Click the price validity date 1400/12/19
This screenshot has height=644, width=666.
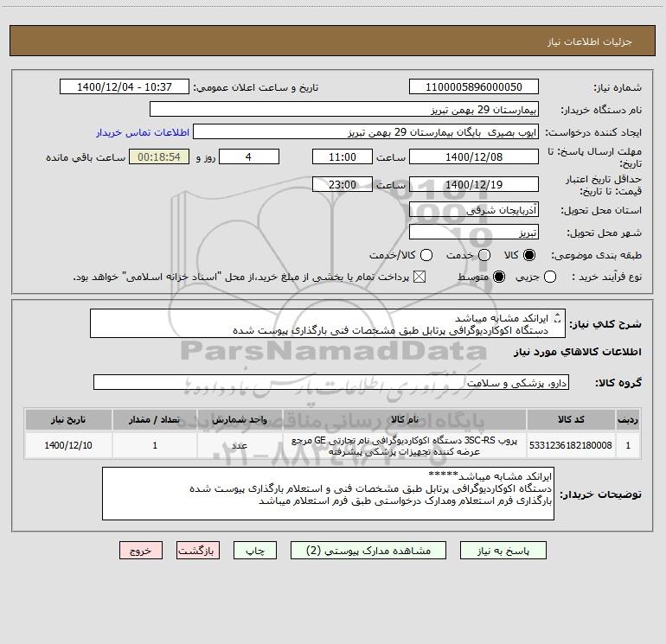(x=474, y=185)
